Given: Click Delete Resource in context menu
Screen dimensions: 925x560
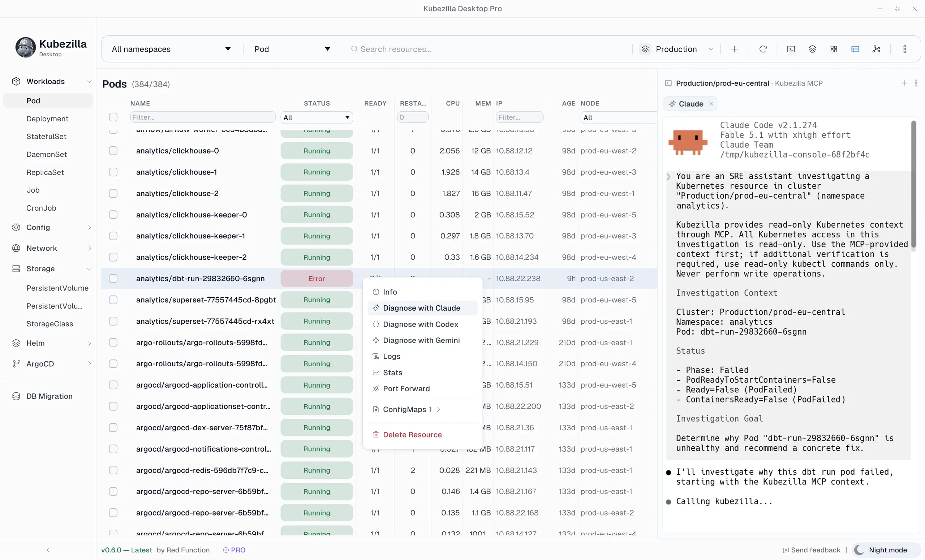Looking at the screenshot, I should [423, 435].
